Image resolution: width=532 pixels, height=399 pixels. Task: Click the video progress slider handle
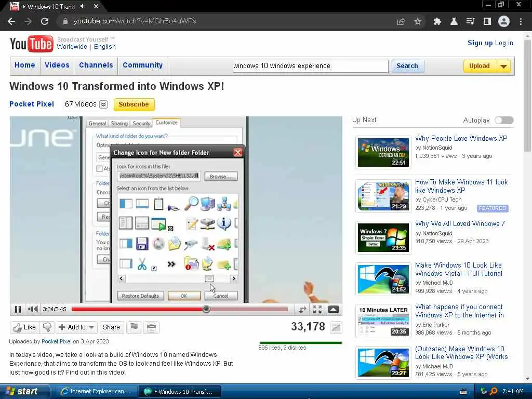click(x=206, y=309)
